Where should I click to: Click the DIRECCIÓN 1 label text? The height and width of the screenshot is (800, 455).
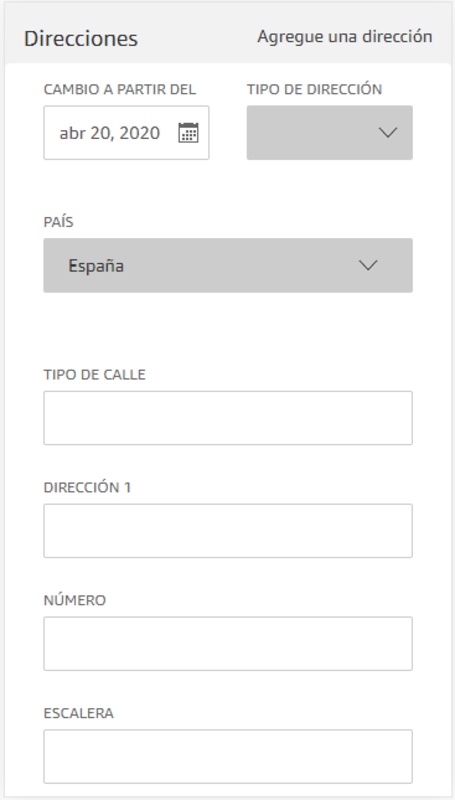click(x=87, y=487)
